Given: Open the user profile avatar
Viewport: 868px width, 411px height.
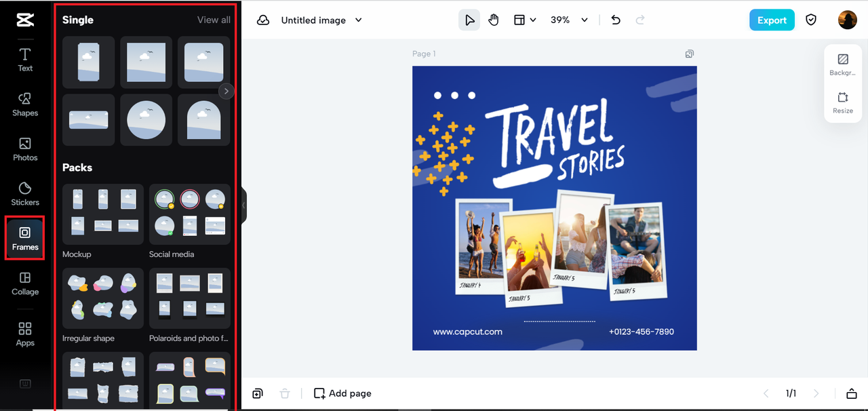Looking at the screenshot, I should [x=848, y=20].
